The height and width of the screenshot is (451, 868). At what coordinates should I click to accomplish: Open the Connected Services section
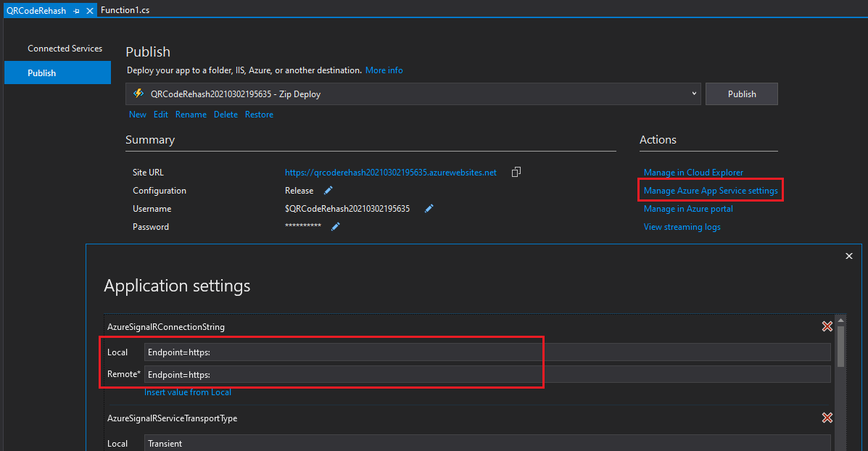click(65, 49)
